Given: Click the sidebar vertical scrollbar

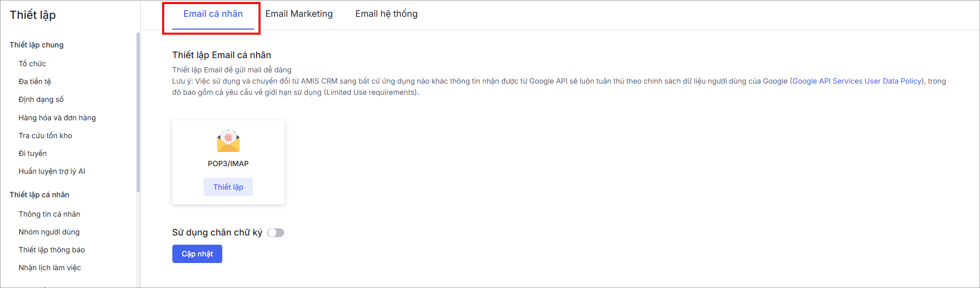Looking at the screenshot, I should (138, 112).
